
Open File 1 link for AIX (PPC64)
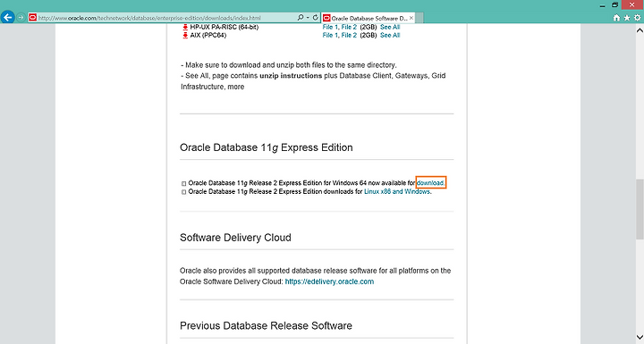point(330,36)
